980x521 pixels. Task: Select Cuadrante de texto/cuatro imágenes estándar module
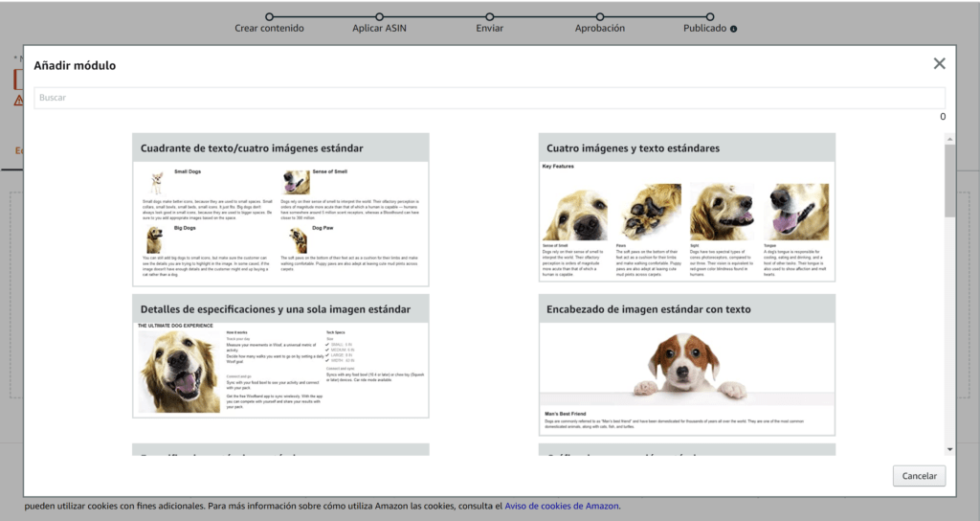(x=280, y=210)
